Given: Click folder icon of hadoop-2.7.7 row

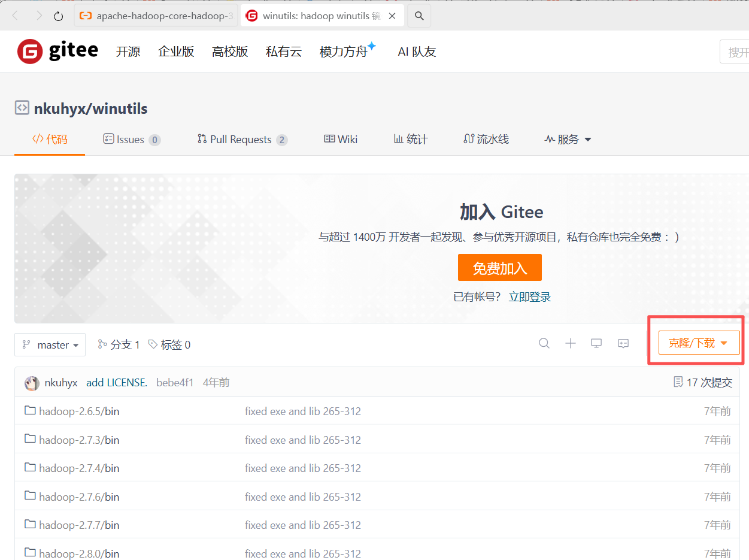Looking at the screenshot, I should click(x=30, y=524).
